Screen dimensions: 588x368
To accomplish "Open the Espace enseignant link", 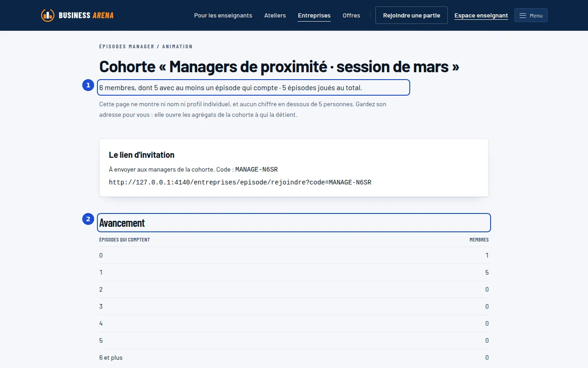I will pos(481,16).
